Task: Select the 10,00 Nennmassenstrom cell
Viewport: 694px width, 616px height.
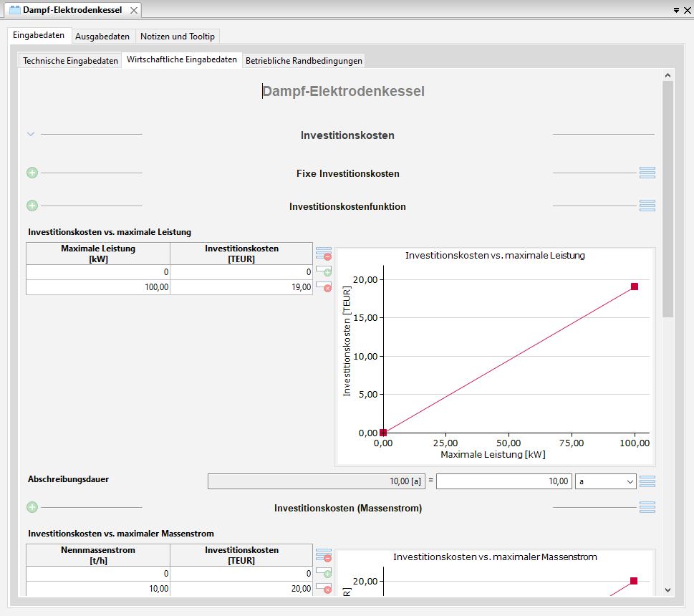Action: (x=98, y=589)
